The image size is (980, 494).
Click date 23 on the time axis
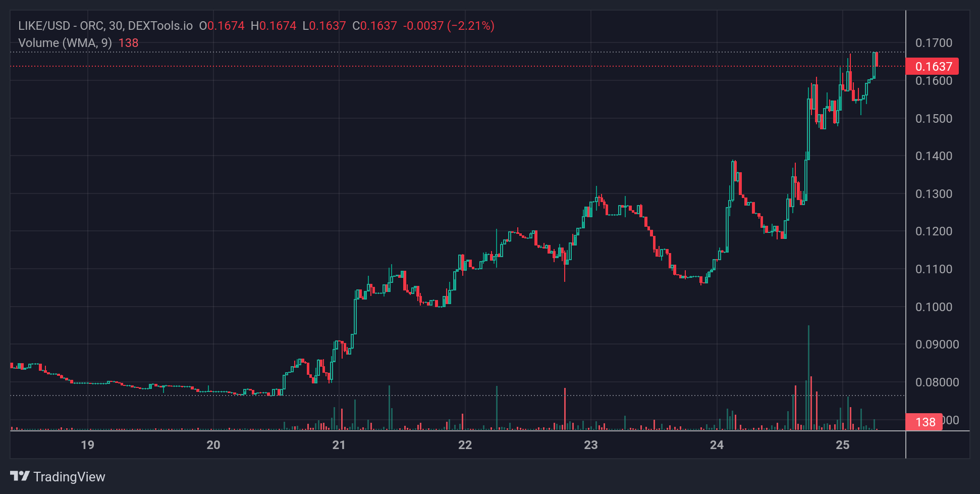coord(590,445)
